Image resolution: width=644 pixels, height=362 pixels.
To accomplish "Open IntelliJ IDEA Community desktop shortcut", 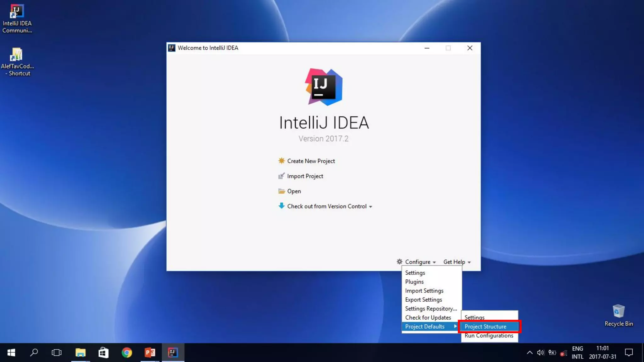I will click(17, 19).
